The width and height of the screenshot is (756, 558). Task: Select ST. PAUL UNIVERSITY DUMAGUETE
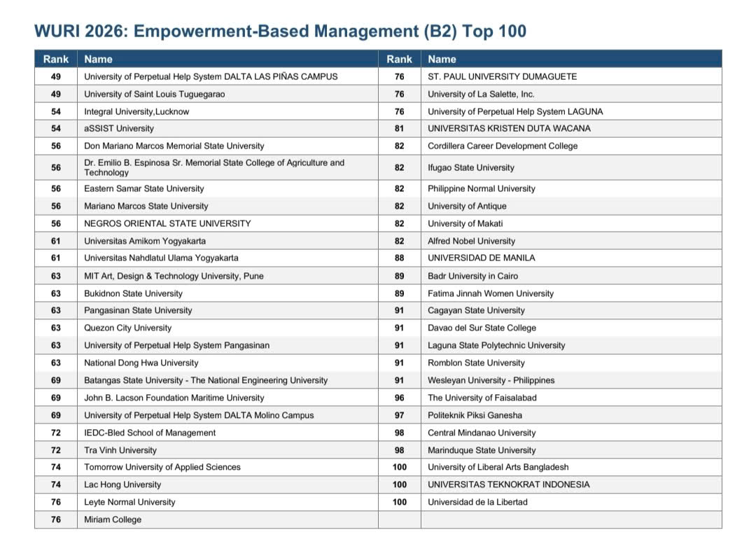[503, 77]
